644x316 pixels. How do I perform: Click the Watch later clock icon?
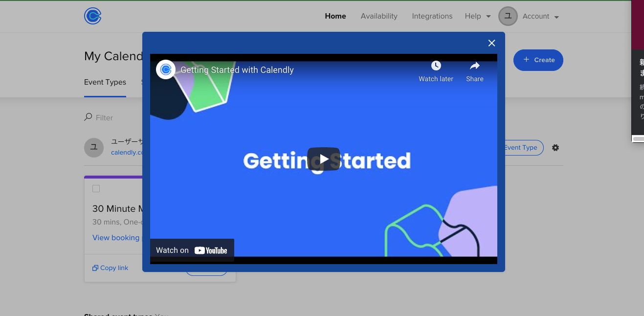click(436, 66)
